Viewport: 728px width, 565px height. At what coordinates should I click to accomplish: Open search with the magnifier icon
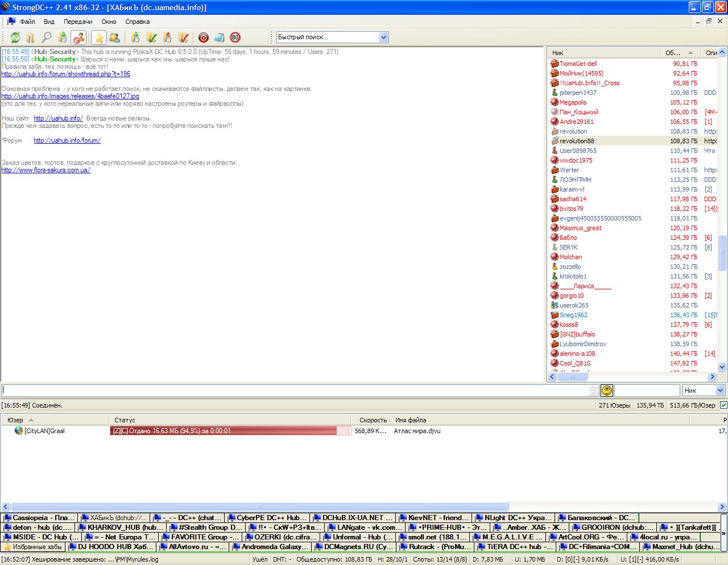click(x=47, y=38)
